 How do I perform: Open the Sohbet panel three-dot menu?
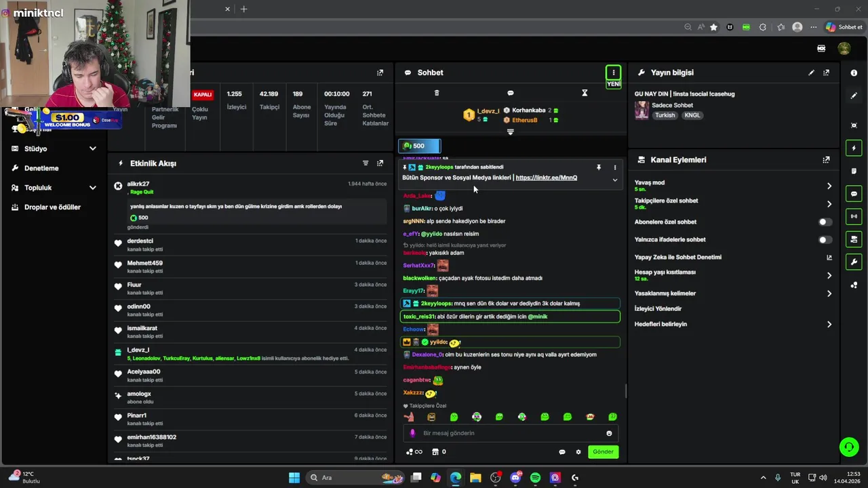[x=613, y=73]
